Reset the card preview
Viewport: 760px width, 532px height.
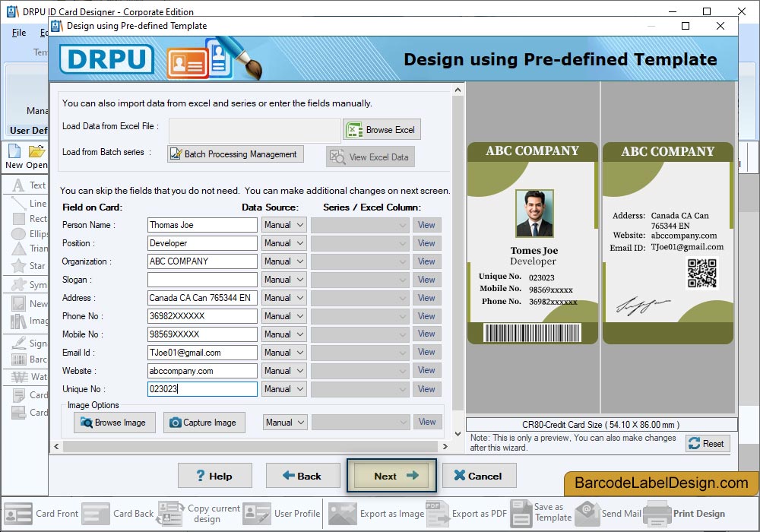tap(707, 443)
